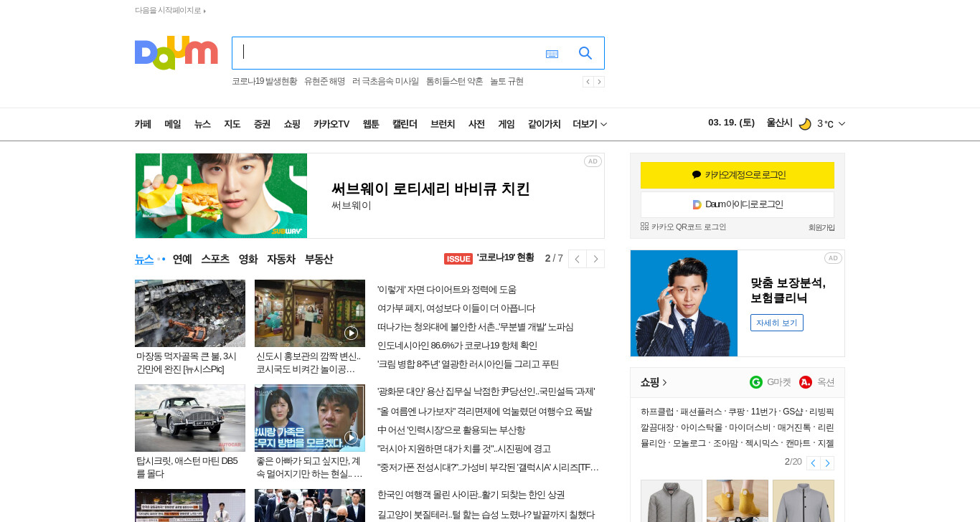980x522 pixels.
Task: Open the virtual keyboard icon in search box
Action: click(x=552, y=54)
